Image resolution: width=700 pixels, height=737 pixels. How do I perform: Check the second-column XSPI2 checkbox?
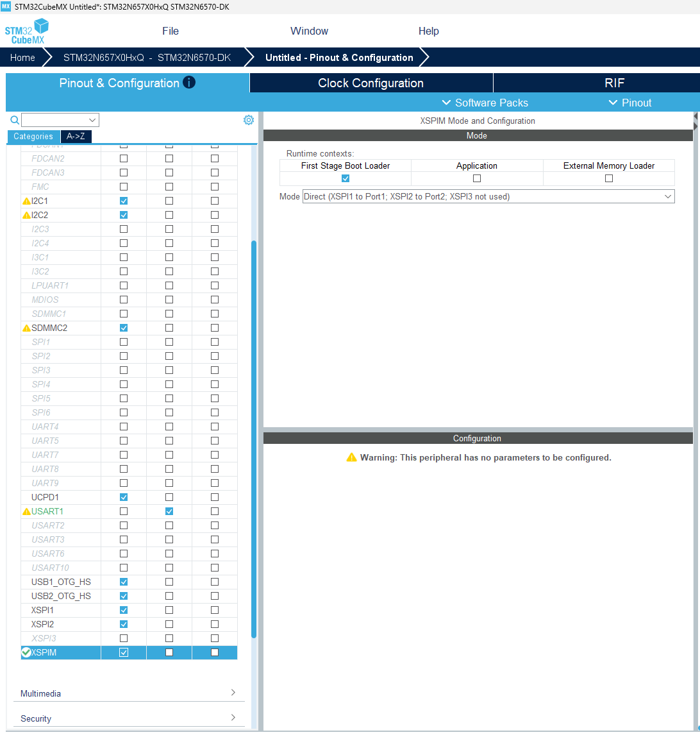[x=169, y=623]
